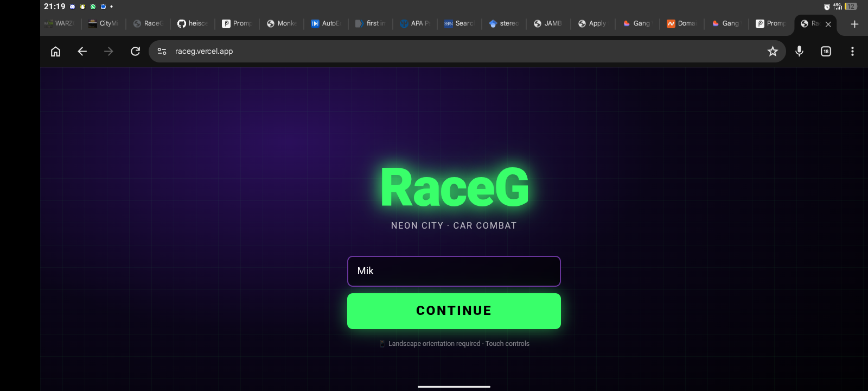Tap the alarm icon in status bar
The height and width of the screenshot is (391, 868).
[x=827, y=7]
